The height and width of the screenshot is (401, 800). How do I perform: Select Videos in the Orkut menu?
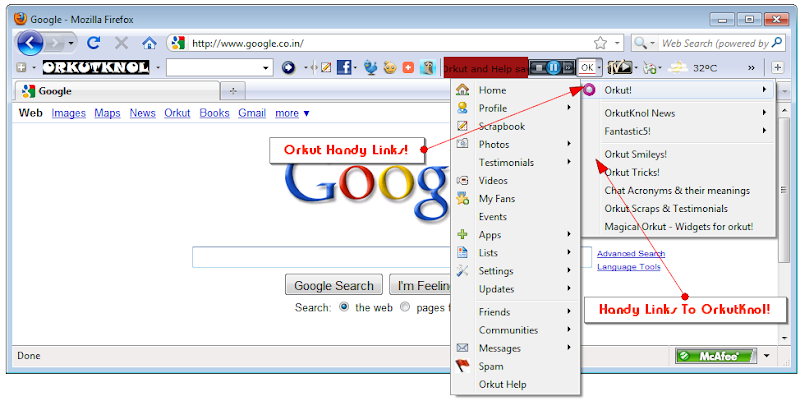pyautogui.click(x=515, y=181)
